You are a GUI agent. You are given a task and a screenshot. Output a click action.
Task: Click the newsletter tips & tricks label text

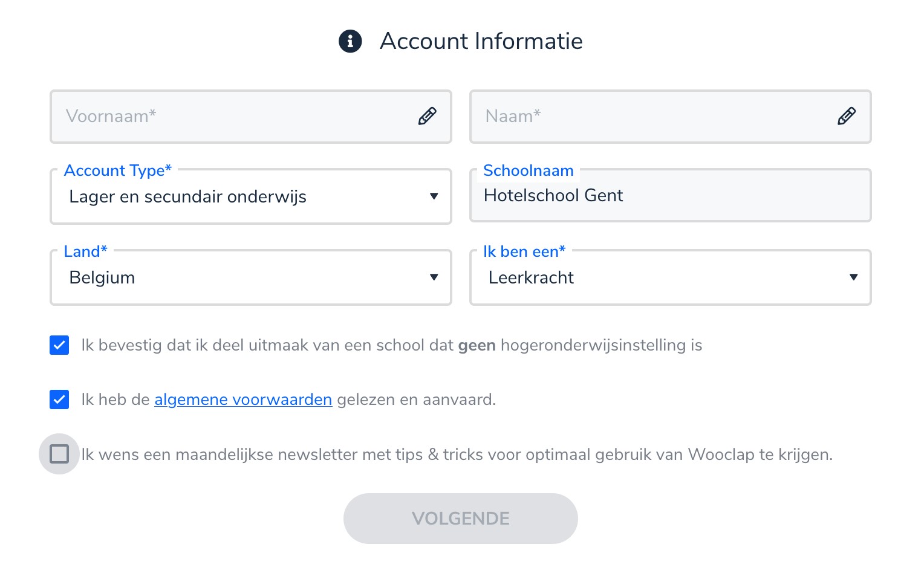[x=457, y=454]
